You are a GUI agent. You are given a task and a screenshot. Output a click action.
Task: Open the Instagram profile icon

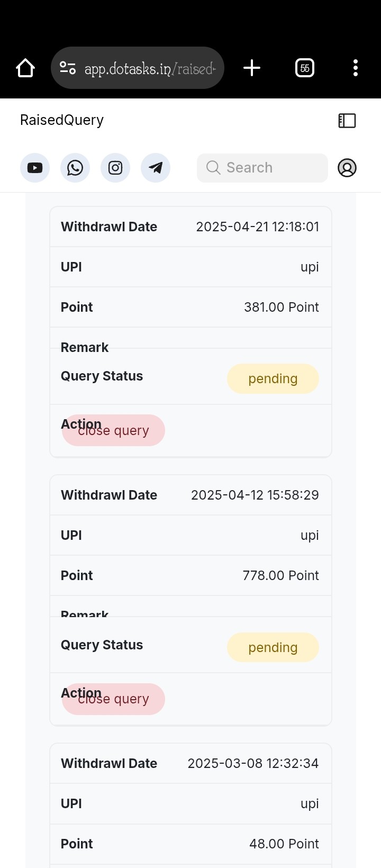(115, 168)
